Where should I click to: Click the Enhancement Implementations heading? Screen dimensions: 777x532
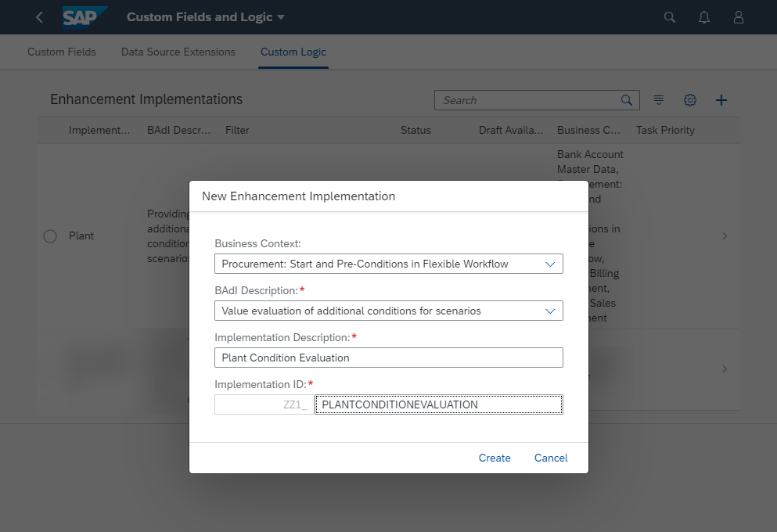coord(146,99)
